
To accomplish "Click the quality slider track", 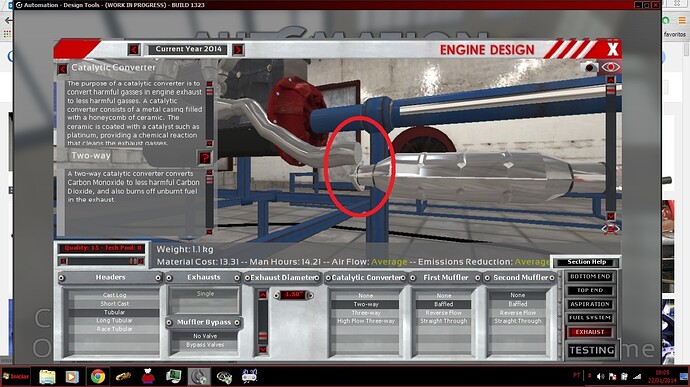I will coord(102,261).
